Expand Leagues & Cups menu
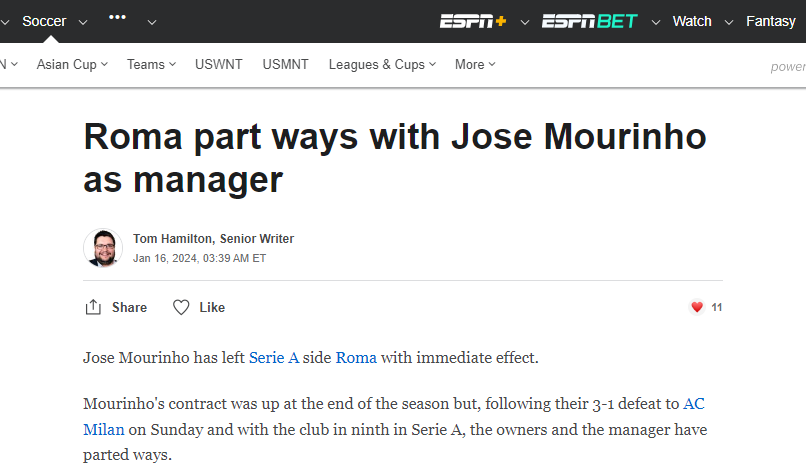This screenshot has height=473, width=806. point(382,64)
